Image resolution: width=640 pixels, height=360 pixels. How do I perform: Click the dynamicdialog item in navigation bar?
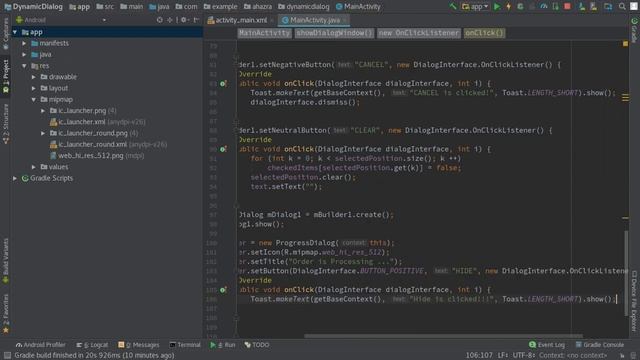pos(304,7)
